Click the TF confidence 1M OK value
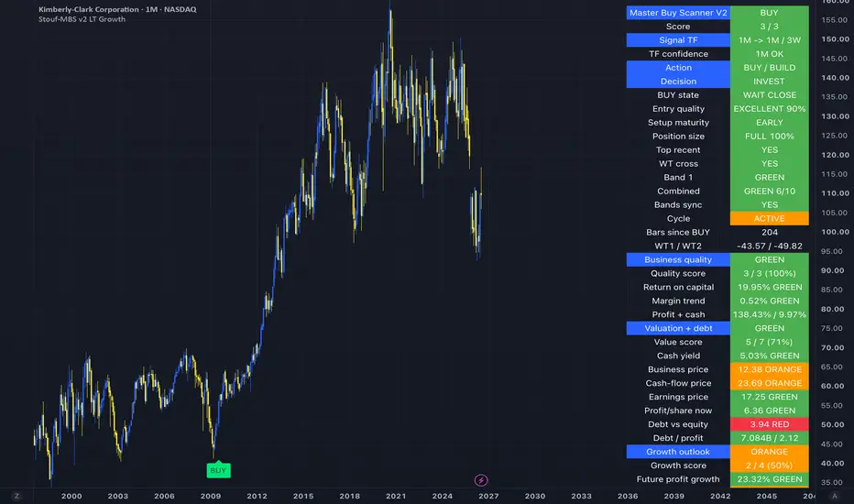The width and height of the screenshot is (854, 504). pos(769,53)
